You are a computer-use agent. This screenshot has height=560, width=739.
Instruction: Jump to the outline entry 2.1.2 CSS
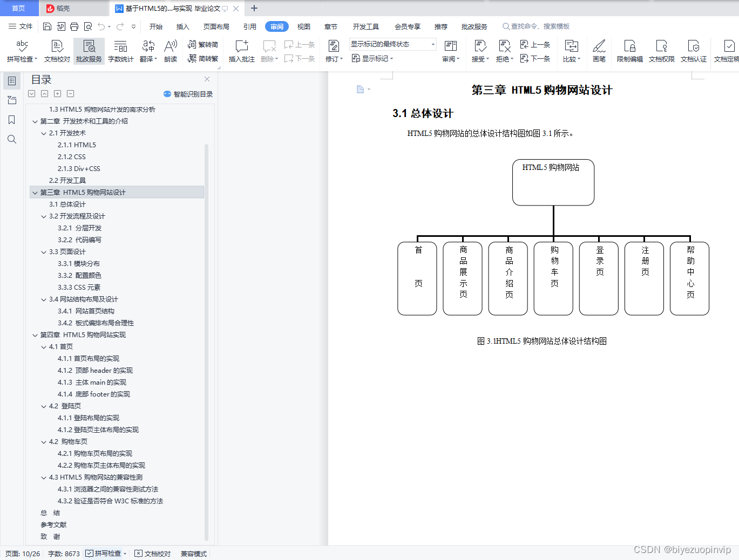[x=71, y=157]
